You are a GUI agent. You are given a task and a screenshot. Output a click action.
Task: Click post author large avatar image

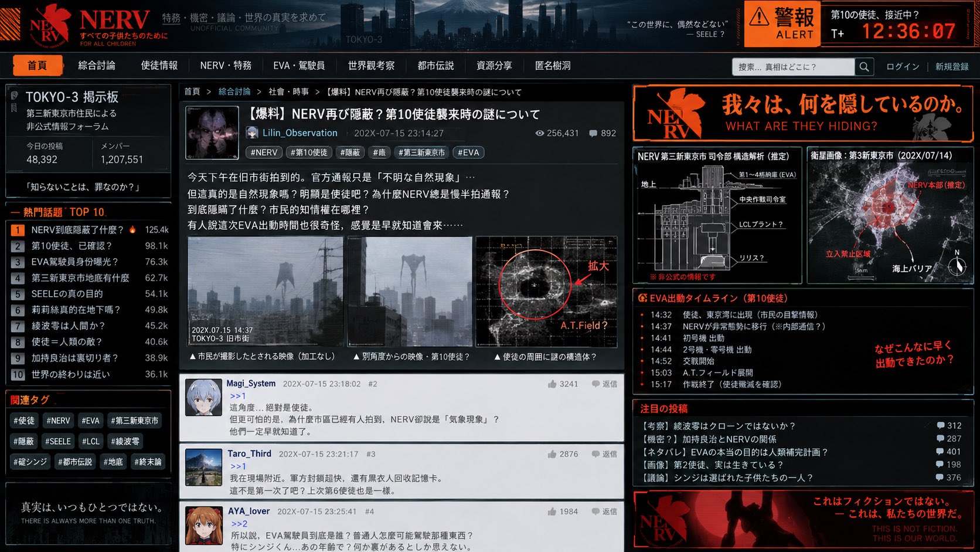coord(212,133)
